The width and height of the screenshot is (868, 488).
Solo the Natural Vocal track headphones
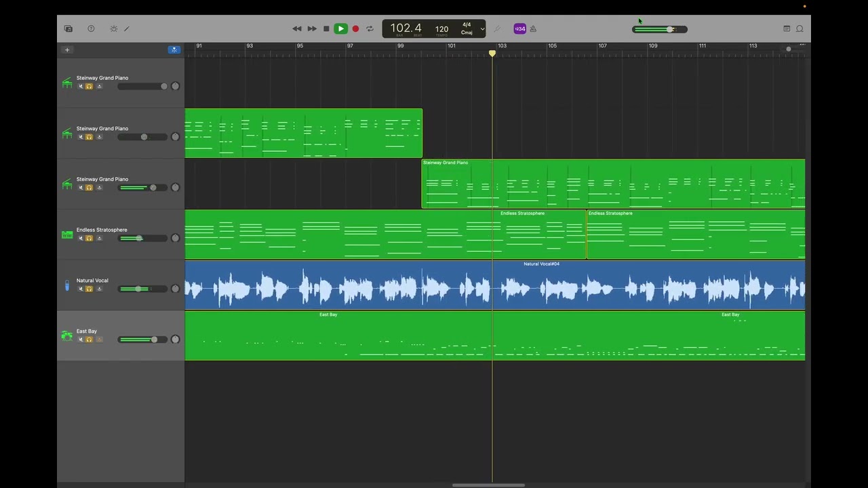tap(89, 289)
